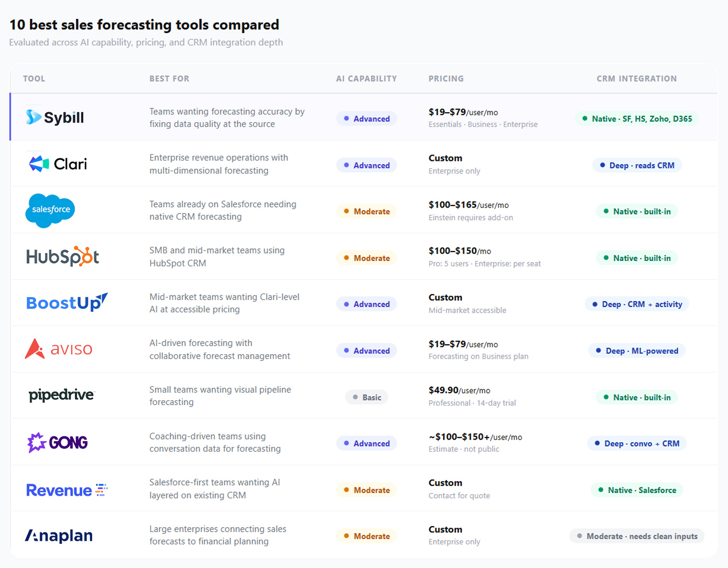Select the '$49.90/user/mo' price
The image size is (728, 568).
pyautogui.click(x=459, y=390)
